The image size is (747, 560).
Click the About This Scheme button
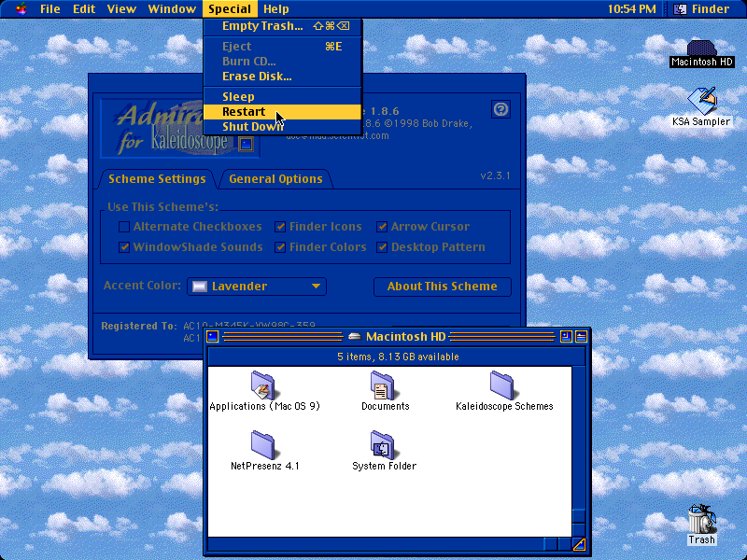pyautogui.click(x=442, y=287)
